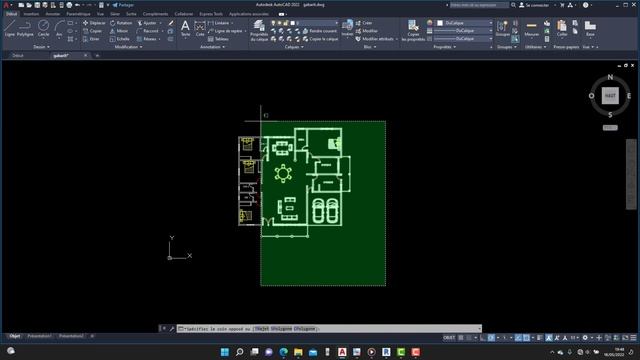
Task: Click the Insérer block tool
Action: tap(347, 29)
